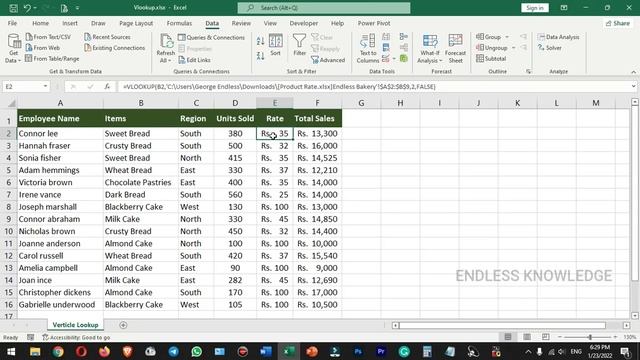Customize Quick Access Toolbar dropdown
This screenshot has width=640, height=360.
coord(77,8)
